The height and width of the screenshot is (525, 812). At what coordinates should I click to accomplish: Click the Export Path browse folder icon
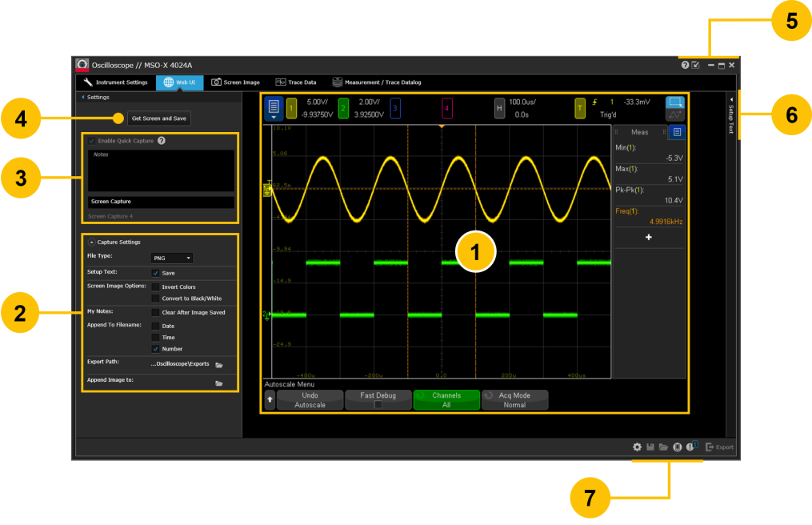point(218,364)
